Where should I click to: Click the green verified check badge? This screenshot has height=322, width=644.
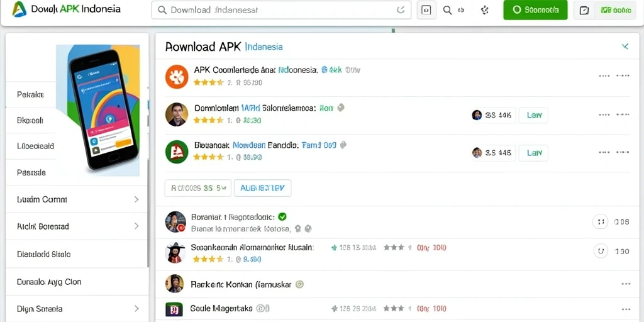click(x=282, y=216)
